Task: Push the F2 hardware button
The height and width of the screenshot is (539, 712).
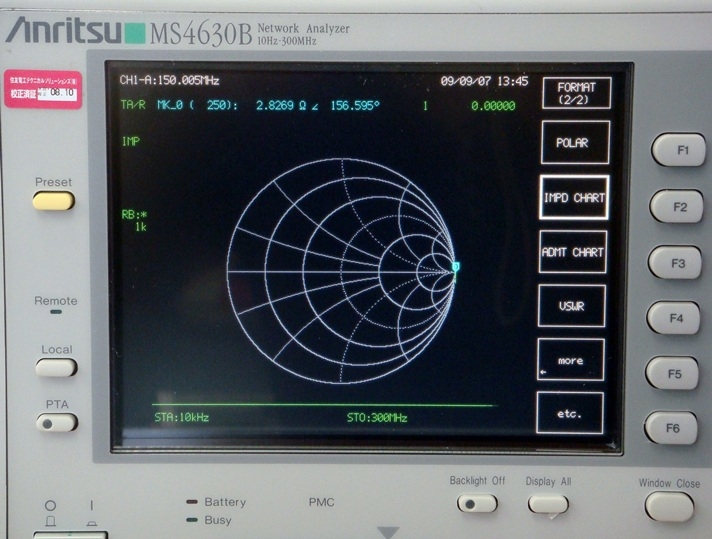Action: [677, 207]
